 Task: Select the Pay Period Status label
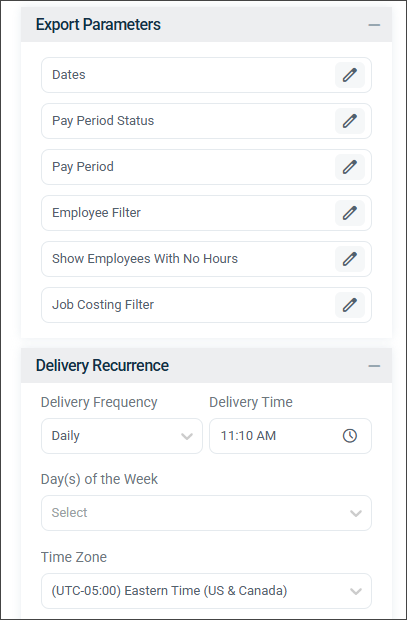point(103,121)
